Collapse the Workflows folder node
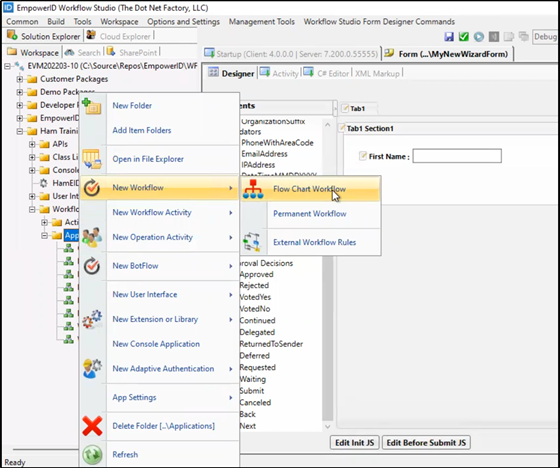Viewport: 560px width, 468px height. pyautogui.click(x=32, y=209)
